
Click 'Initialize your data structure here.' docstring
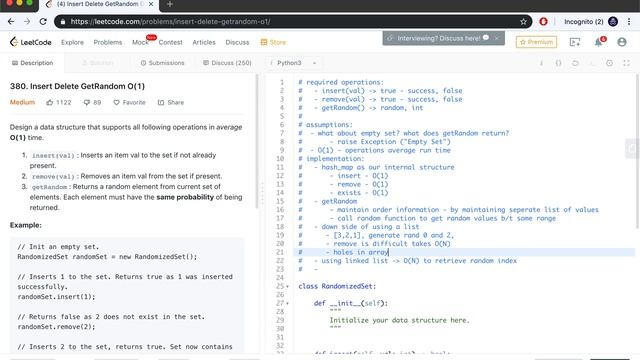coord(400,320)
